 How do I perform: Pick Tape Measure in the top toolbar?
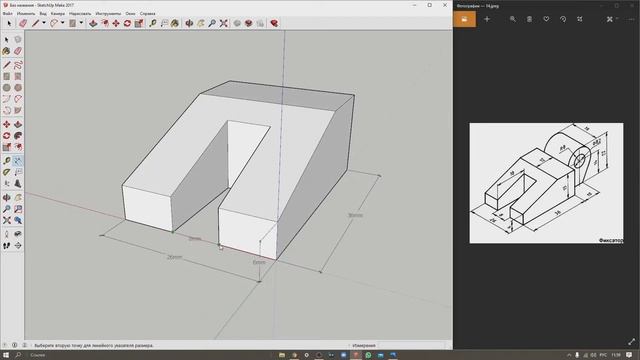click(x=153, y=23)
